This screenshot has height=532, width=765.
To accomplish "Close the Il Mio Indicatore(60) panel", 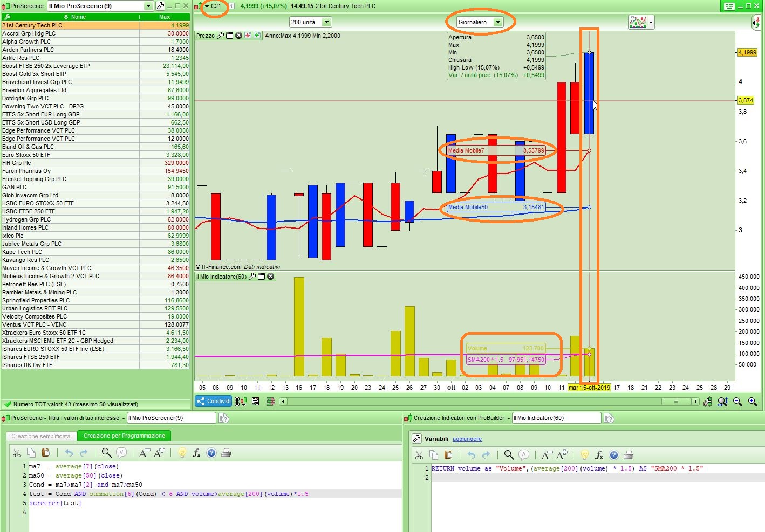I will [x=271, y=277].
